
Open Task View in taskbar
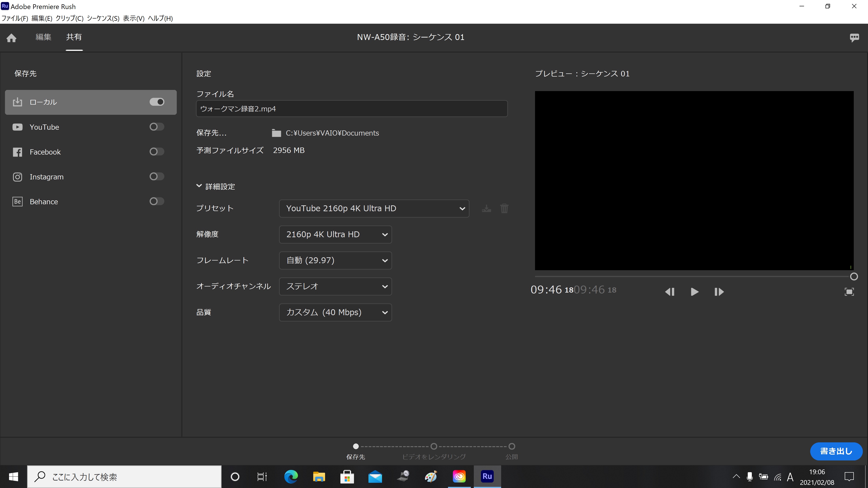pyautogui.click(x=262, y=476)
